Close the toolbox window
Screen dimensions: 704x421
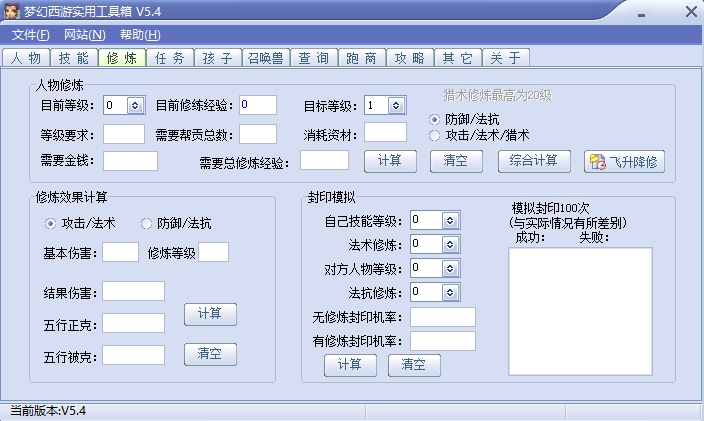(x=691, y=12)
